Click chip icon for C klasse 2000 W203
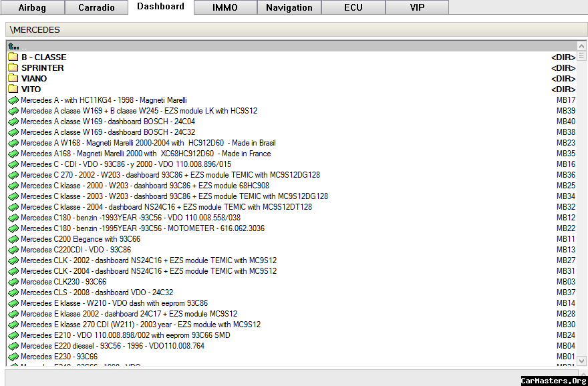 [13, 186]
